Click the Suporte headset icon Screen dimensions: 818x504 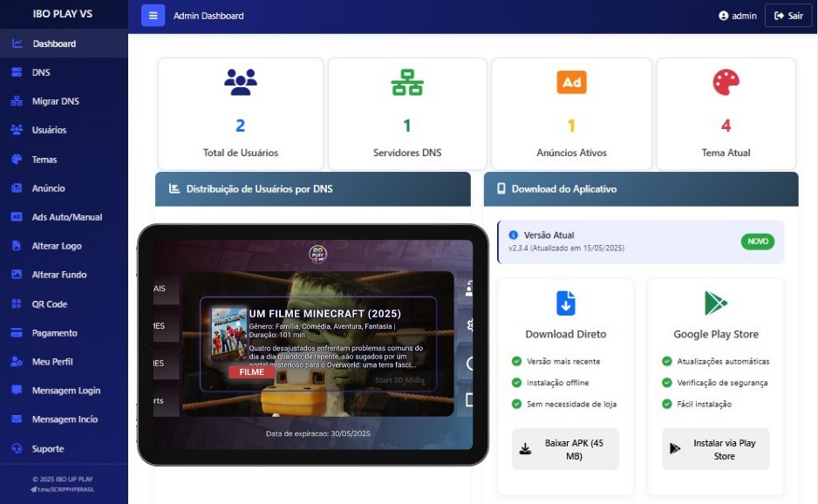17,449
